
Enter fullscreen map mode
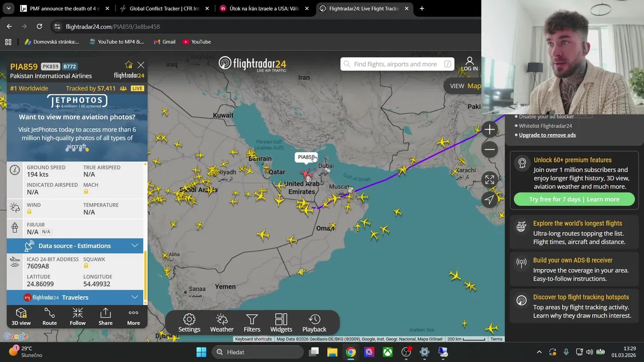point(490,179)
